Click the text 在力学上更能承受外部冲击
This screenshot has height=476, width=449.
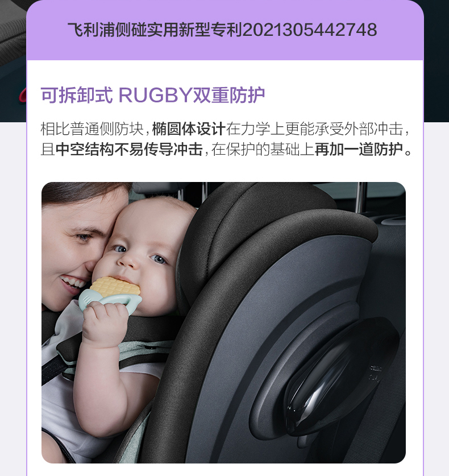(x=315, y=129)
